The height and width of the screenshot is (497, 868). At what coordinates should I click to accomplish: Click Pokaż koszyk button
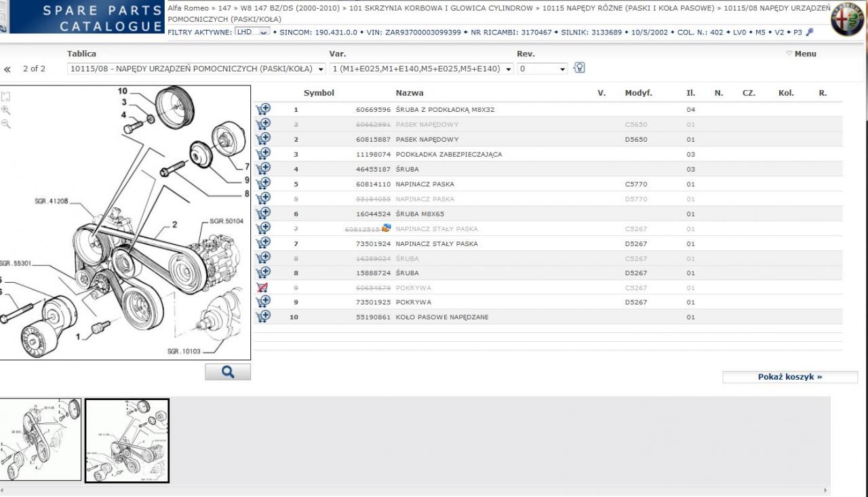point(790,377)
